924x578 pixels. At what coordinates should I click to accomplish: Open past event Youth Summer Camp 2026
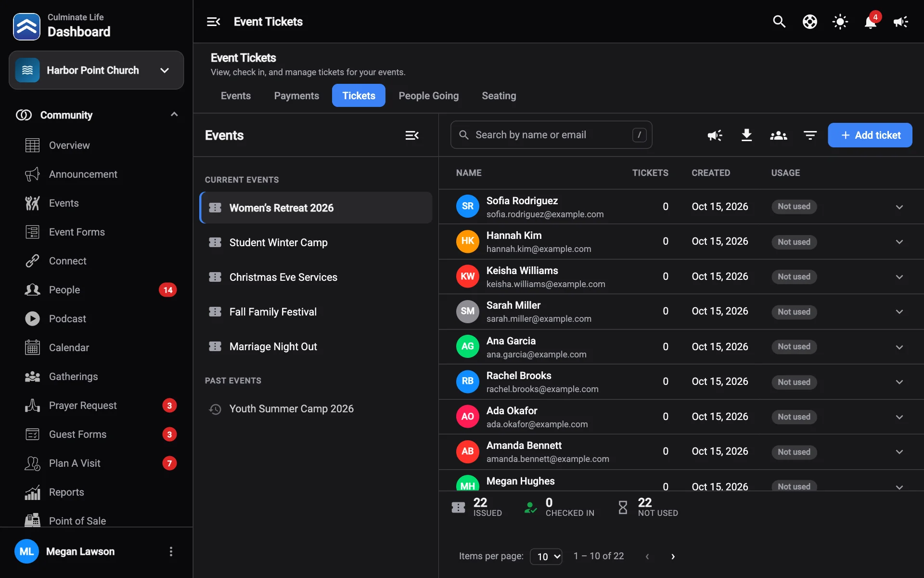(x=316, y=408)
